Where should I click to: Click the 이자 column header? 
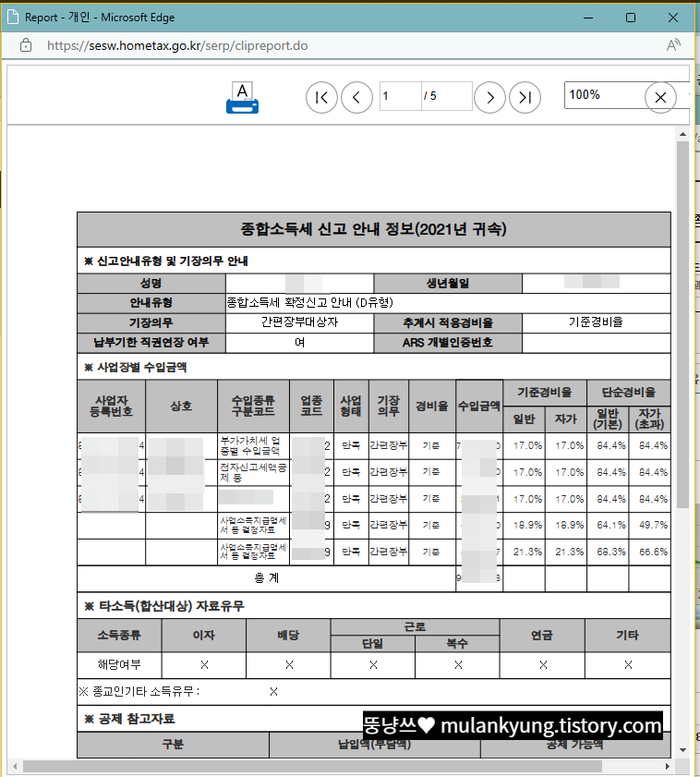tap(203, 636)
